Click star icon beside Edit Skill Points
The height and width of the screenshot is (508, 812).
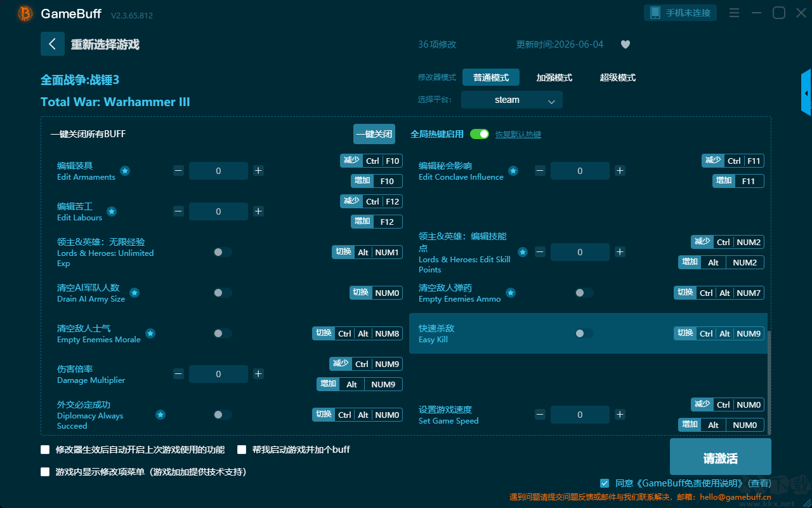point(523,252)
